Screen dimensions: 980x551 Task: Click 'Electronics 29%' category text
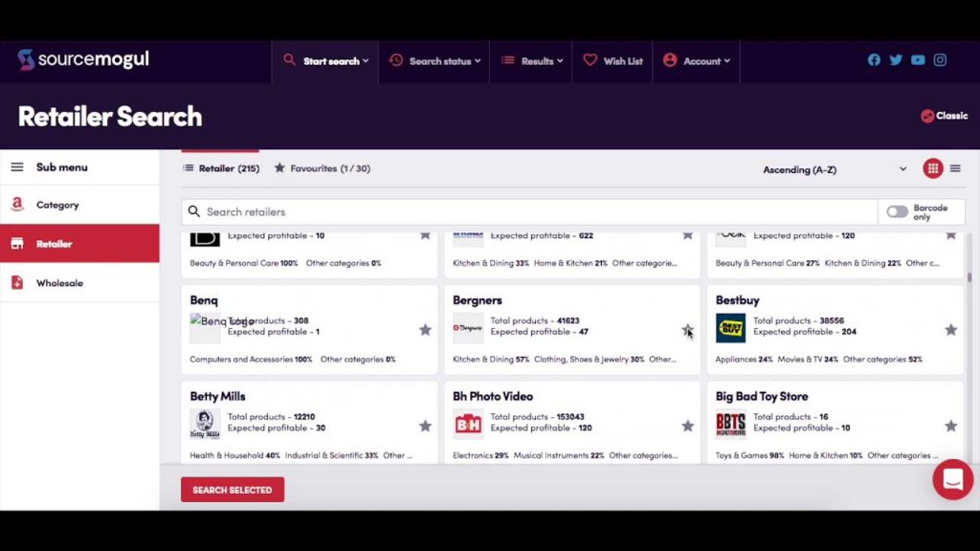tap(480, 455)
